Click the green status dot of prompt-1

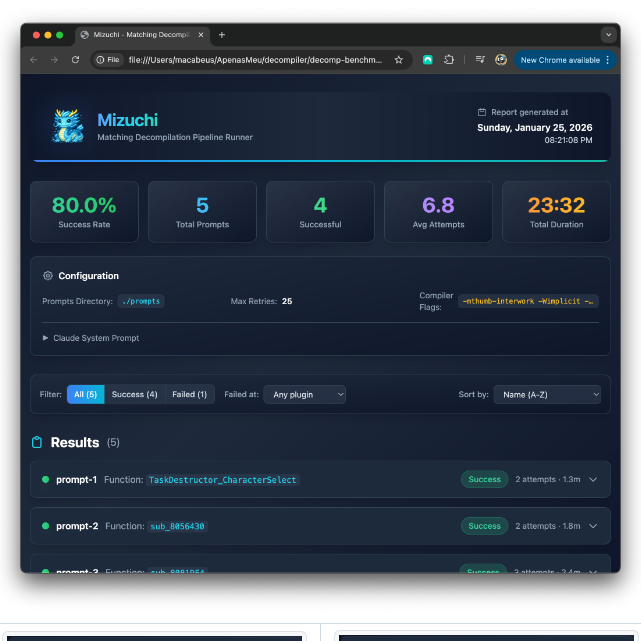point(46,480)
